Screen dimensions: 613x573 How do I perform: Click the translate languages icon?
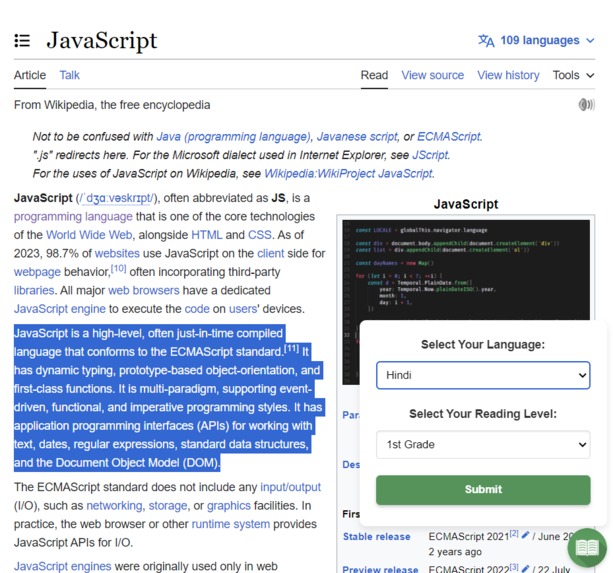pyautogui.click(x=486, y=40)
